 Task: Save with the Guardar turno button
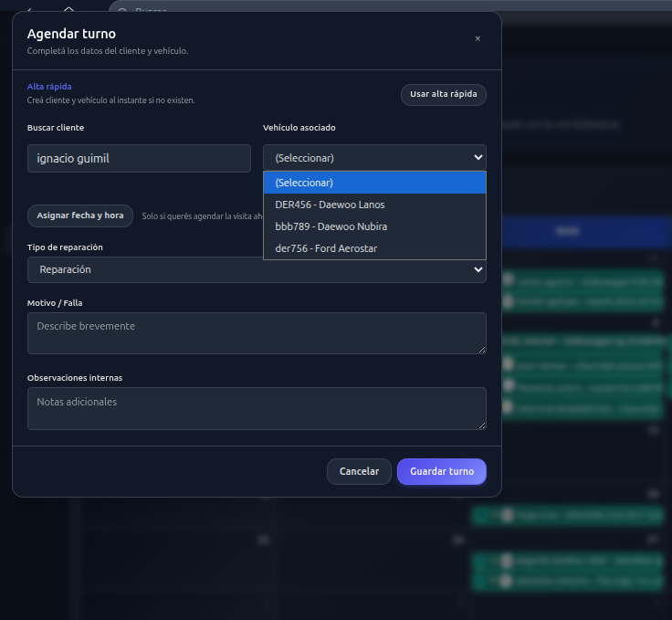[x=442, y=471]
